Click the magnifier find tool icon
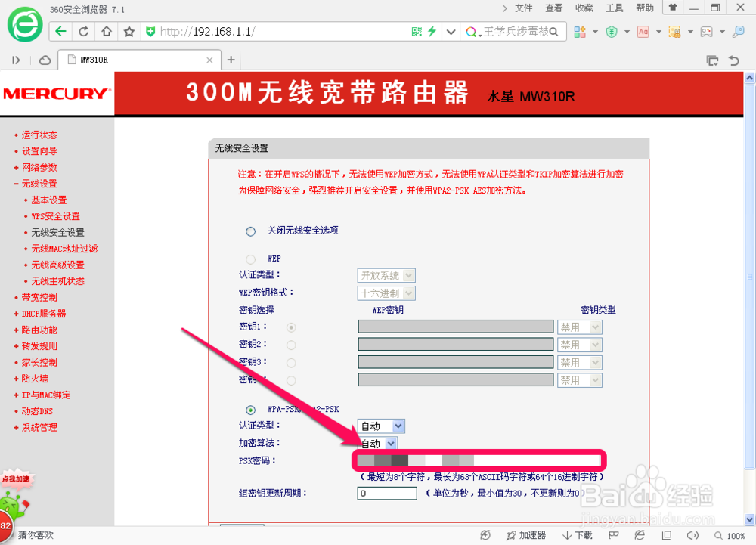This screenshot has height=545, width=756. coord(738,32)
